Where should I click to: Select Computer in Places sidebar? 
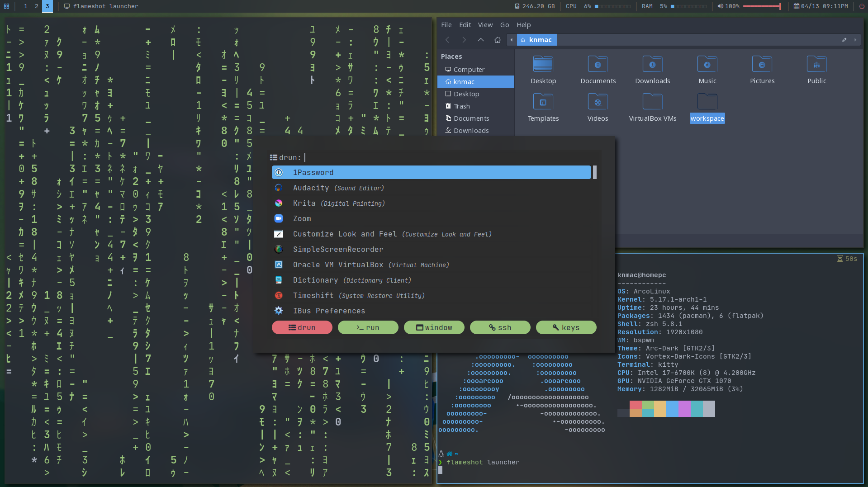pyautogui.click(x=476, y=70)
